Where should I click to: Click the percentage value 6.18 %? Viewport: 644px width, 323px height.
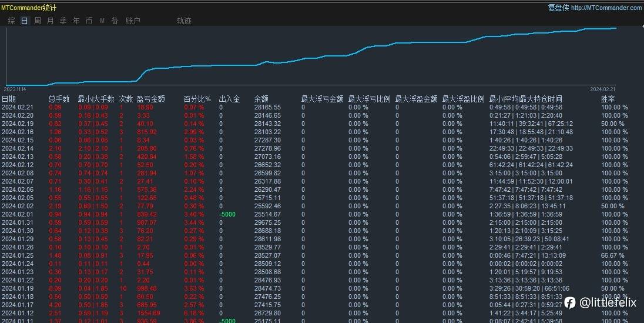(x=194, y=313)
